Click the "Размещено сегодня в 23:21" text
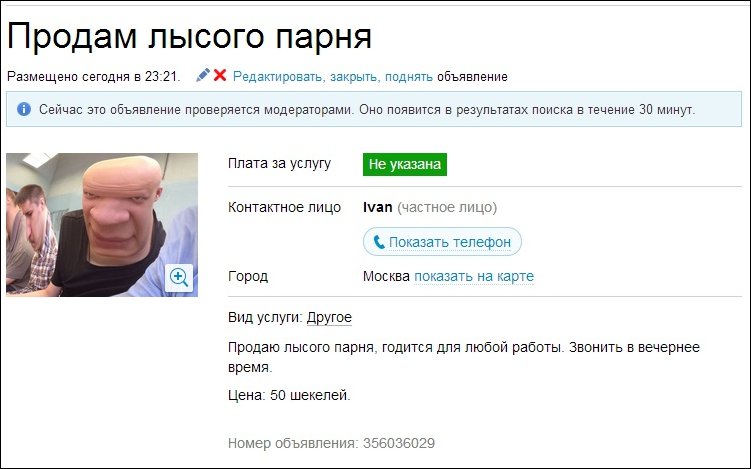Image resolution: width=751 pixels, height=469 pixels. pos(93,77)
